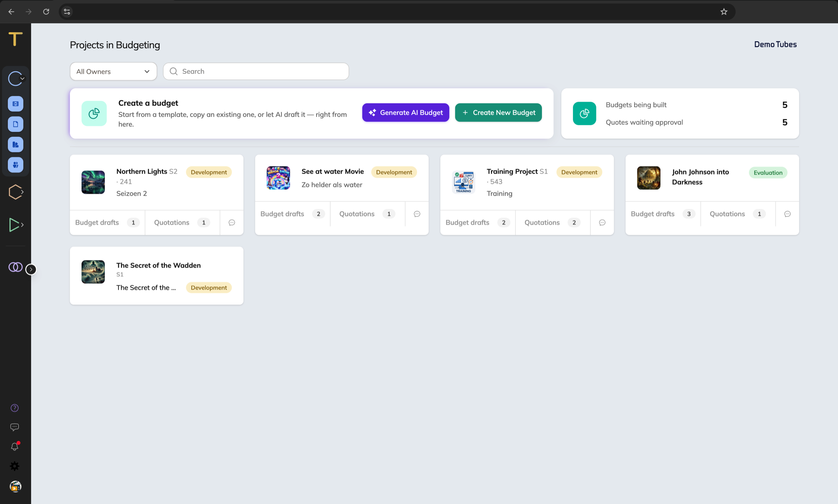Click the browser back arrow
The width and height of the screenshot is (838, 504).
11,12
